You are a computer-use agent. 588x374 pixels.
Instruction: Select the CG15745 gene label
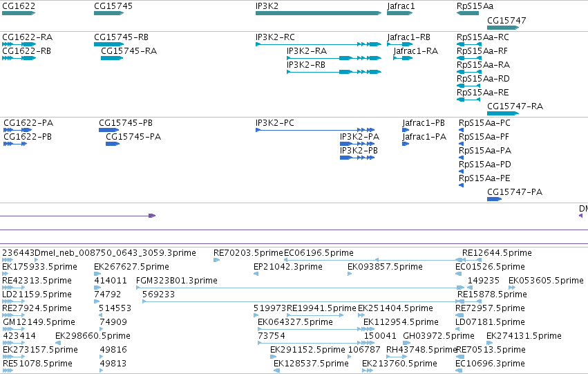coord(113,6)
